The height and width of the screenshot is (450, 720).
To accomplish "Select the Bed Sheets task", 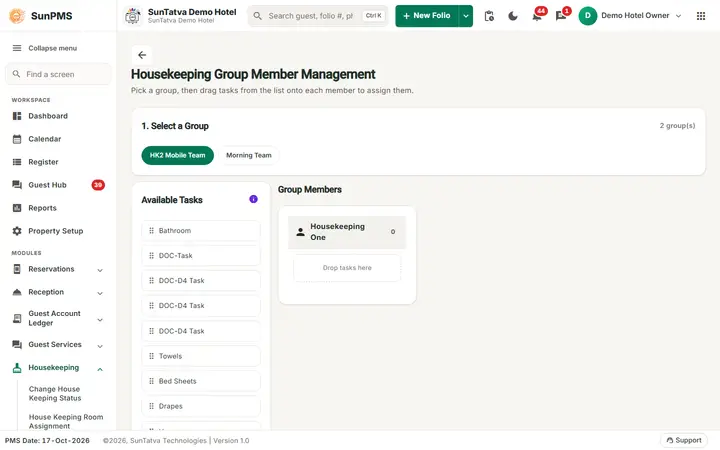I will tap(201, 381).
